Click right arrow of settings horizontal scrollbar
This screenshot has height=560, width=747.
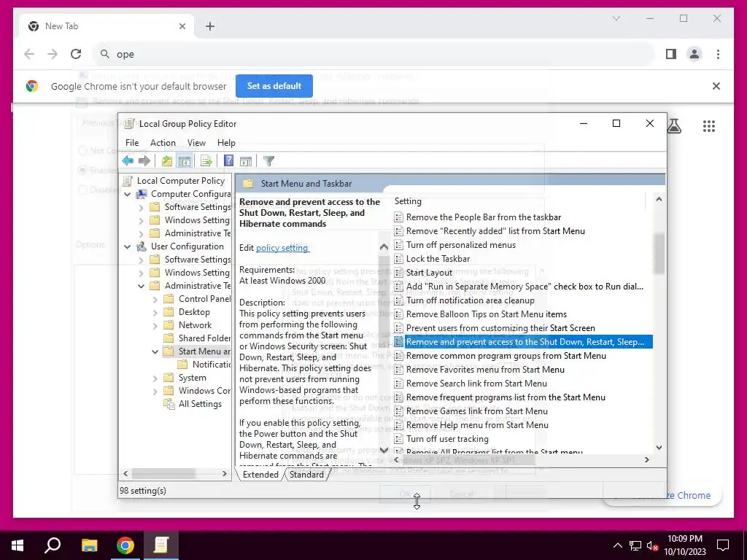646,460
